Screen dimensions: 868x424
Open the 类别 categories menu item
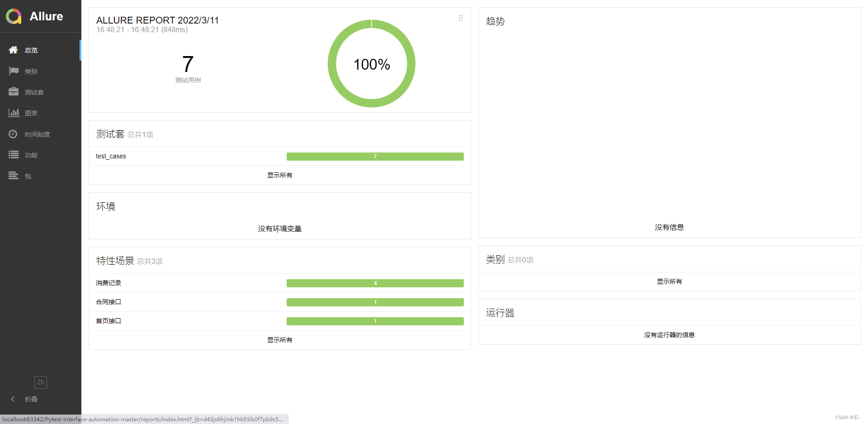coord(40,71)
